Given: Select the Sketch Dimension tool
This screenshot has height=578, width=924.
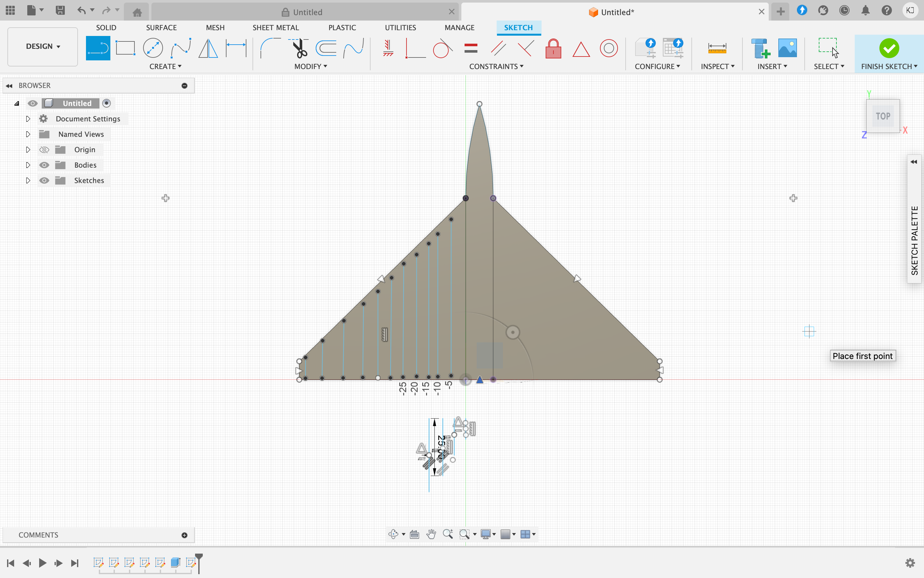Looking at the screenshot, I should pyautogui.click(x=236, y=48).
